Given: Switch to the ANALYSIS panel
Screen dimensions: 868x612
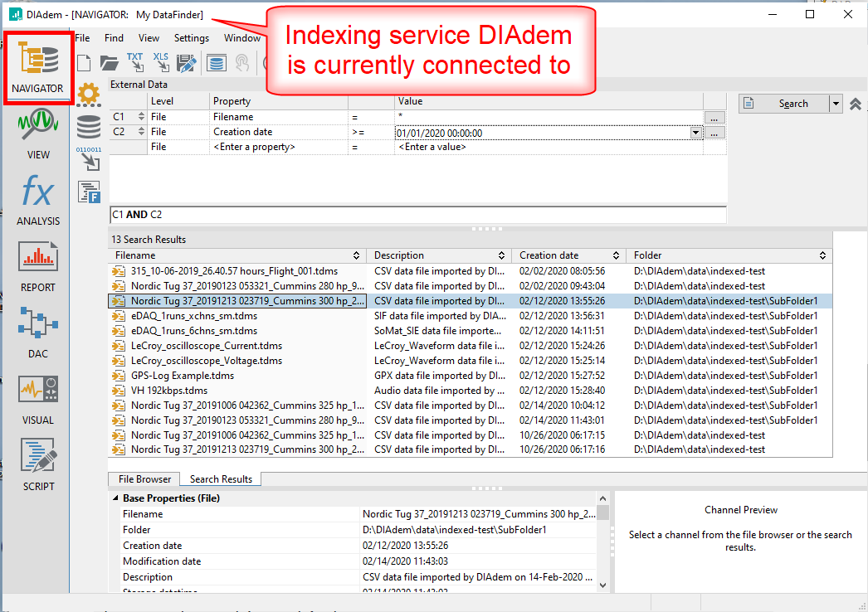Looking at the screenshot, I should click(38, 201).
